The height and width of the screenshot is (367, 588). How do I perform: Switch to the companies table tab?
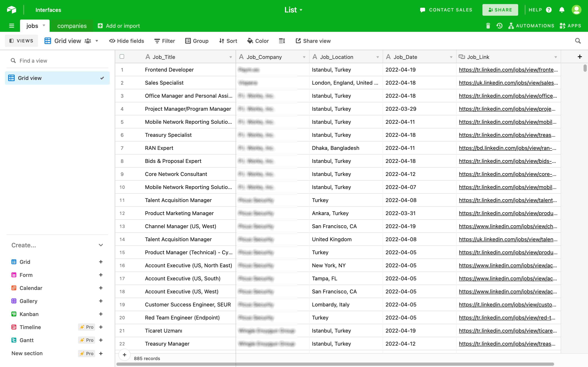[x=72, y=26]
